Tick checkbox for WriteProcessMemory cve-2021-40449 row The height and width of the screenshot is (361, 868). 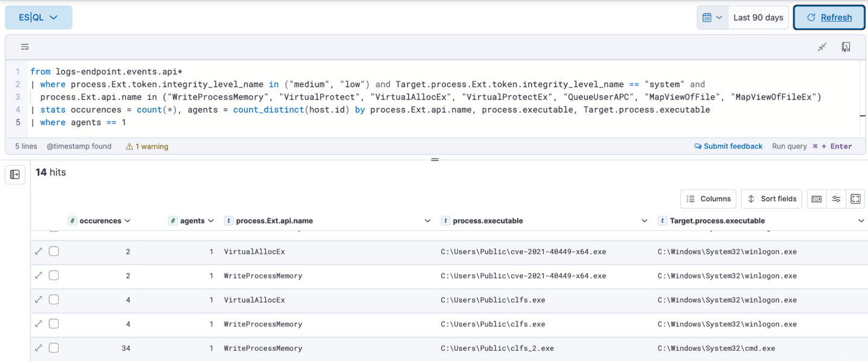54,275
